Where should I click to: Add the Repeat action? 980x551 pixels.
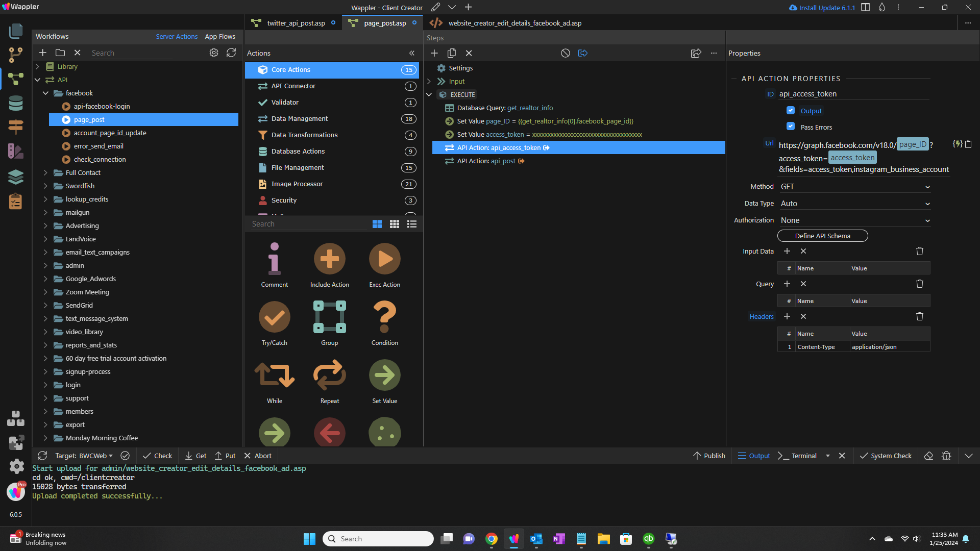click(x=330, y=381)
